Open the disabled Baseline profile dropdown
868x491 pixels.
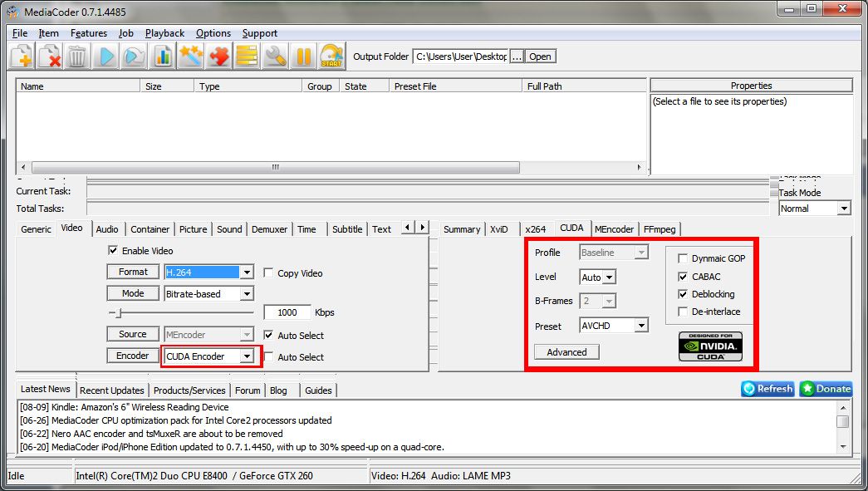[641, 253]
